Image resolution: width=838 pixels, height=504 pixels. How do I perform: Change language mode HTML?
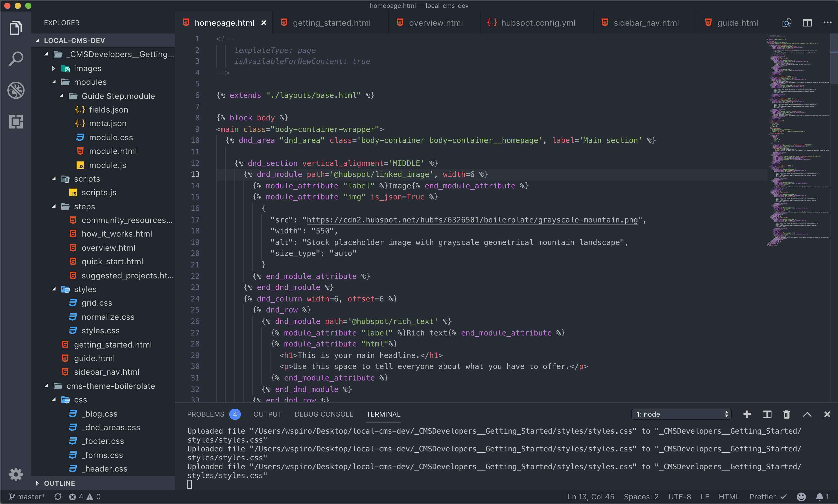[x=729, y=496]
